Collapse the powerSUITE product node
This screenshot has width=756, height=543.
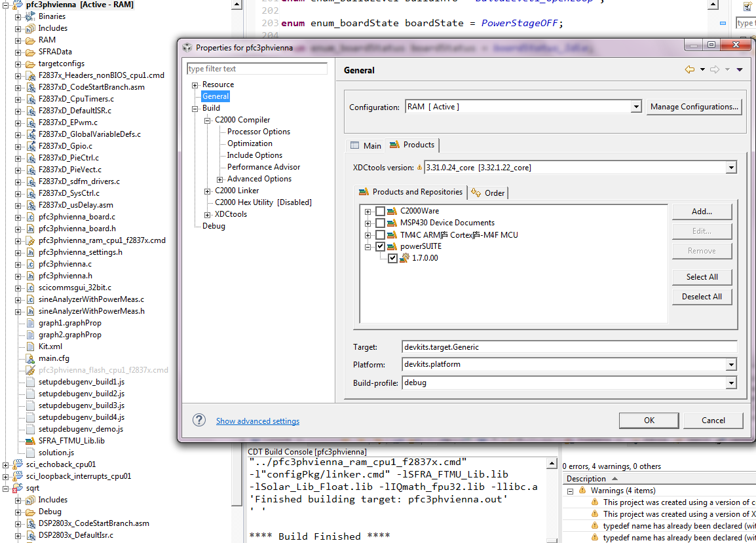point(368,247)
